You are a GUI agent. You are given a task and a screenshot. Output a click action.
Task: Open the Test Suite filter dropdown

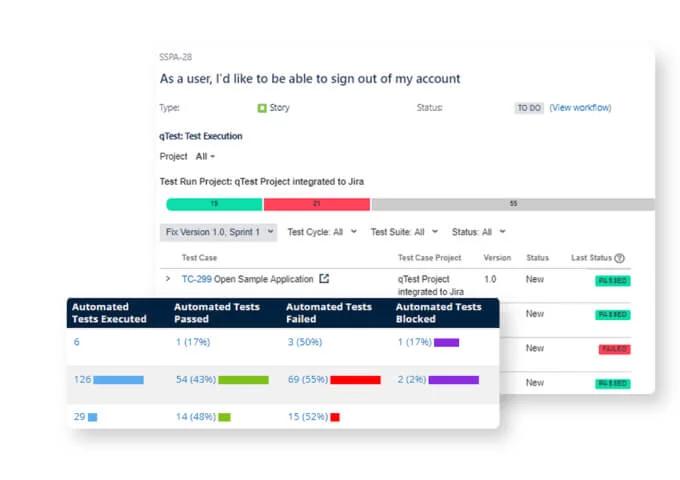(x=404, y=232)
